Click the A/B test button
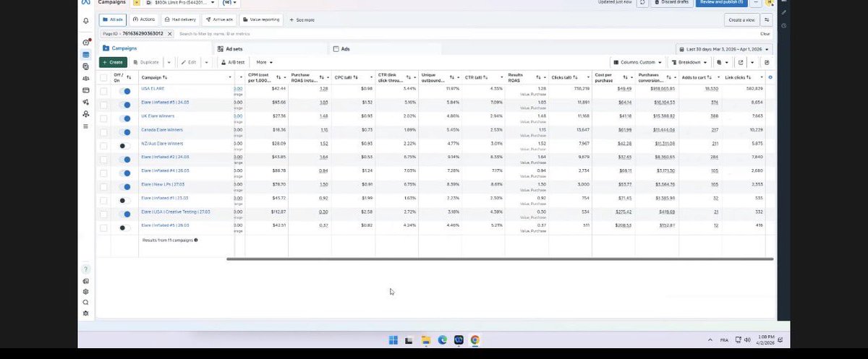Screen dimensions: 868x359 tap(233, 62)
